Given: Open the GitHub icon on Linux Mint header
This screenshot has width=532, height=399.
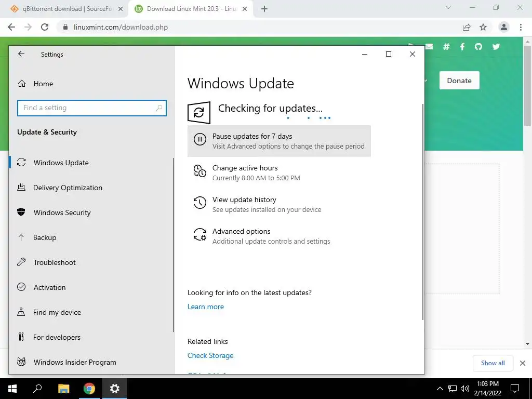Looking at the screenshot, I should [478, 46].
